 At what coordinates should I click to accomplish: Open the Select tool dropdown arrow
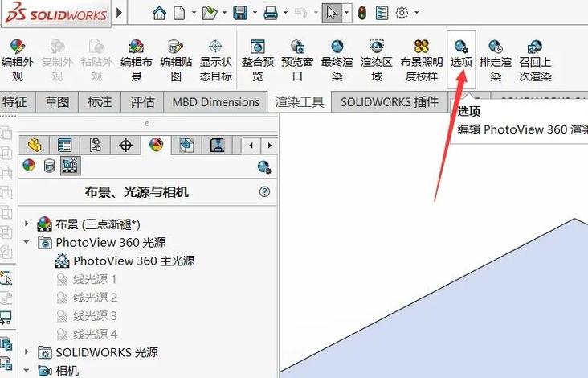click(346, 13)
